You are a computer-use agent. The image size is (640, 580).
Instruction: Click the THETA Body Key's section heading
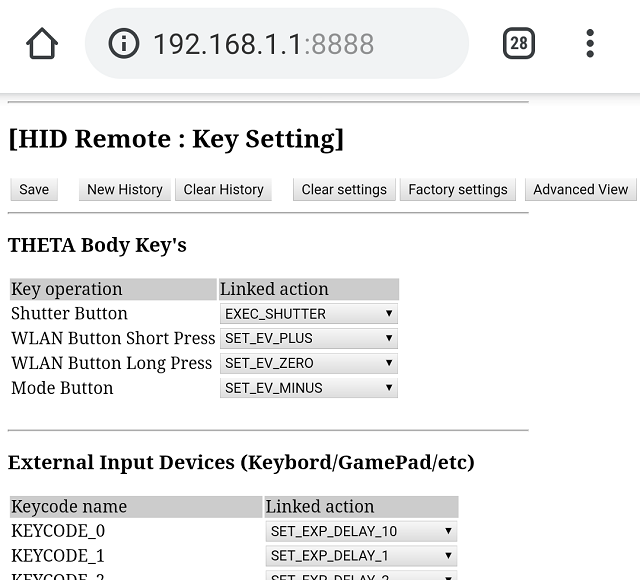pyautogui.click(x=97, y=245)
